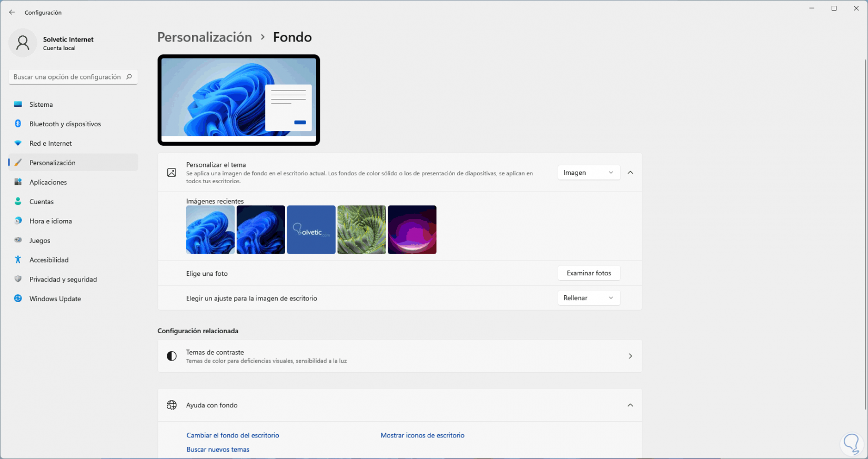Open Windows Update in sidebar
The image size is (868, 459).
tap(73, 299)
